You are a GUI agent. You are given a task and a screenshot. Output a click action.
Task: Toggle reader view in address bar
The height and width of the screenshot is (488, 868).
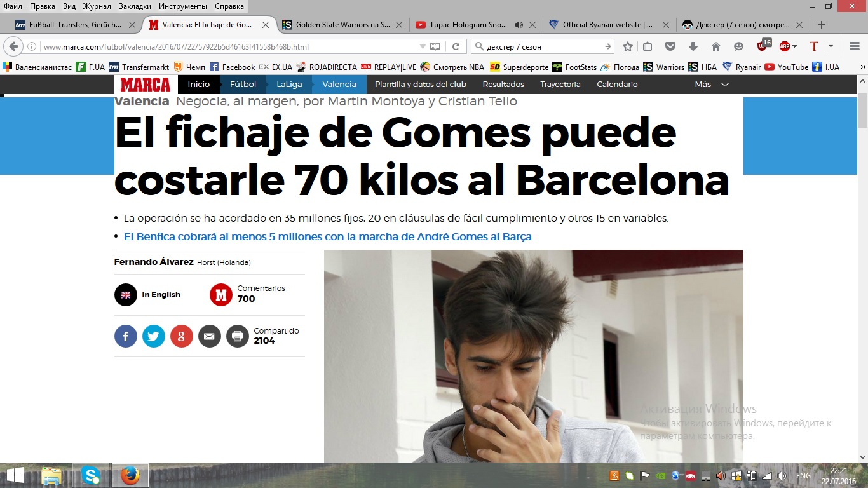435,46
